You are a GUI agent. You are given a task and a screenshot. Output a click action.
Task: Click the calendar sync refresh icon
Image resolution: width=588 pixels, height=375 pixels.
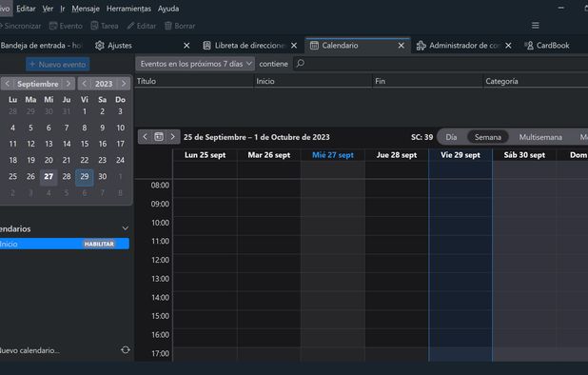[x=126, y=350]
